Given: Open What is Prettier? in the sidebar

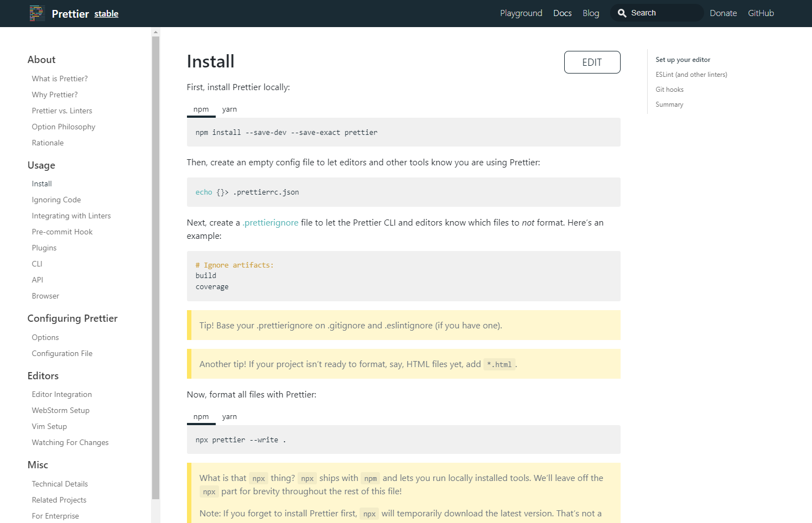Looking at the screenshot, I should 60,79.
